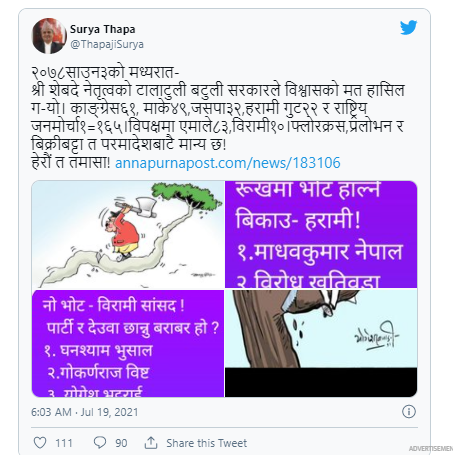This screenshot has height=455, width=453.
Task: Open replies via speech bubble icon
Action: pos(100,443)
